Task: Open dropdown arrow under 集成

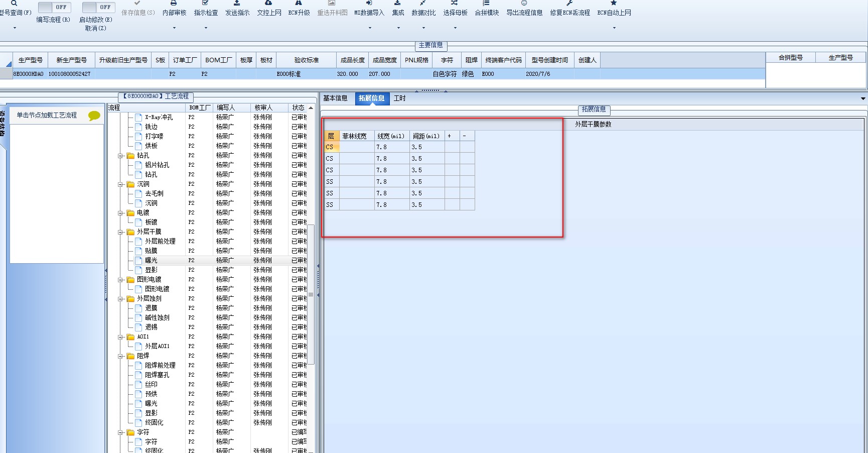Action: (398, 28)
